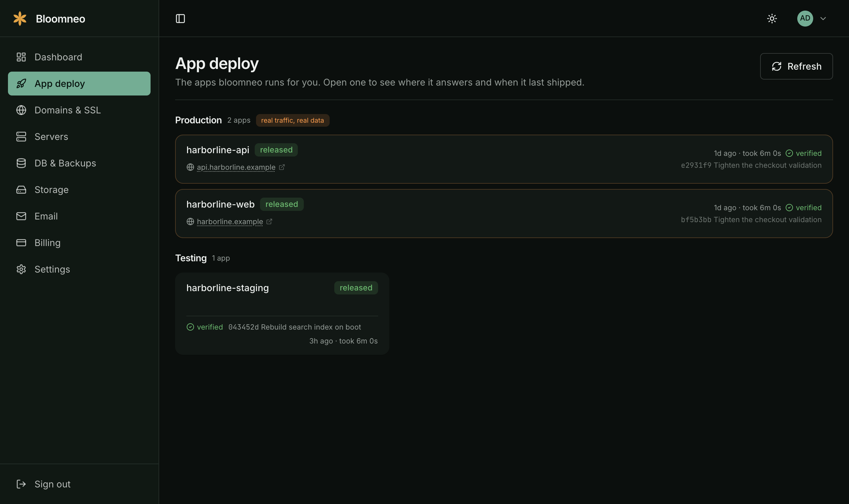Go to Storage page

click(x=79, y=190)
